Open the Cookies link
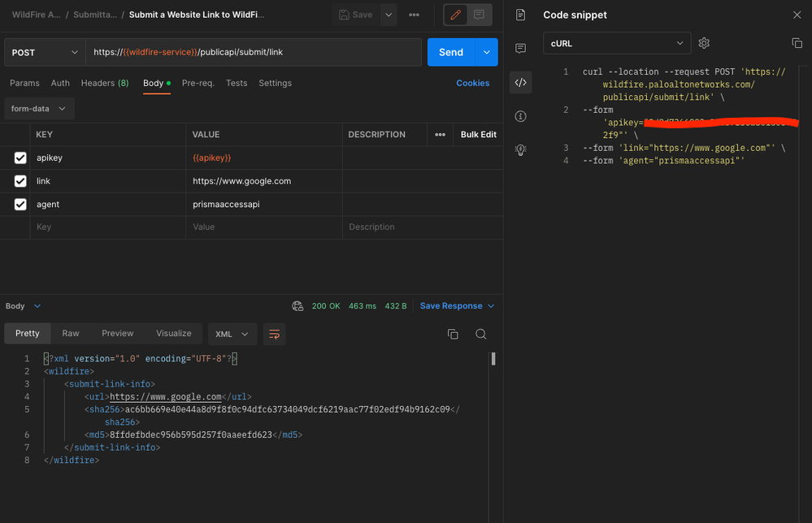Viewport: 812px width, 523px height. click(472, 83)
